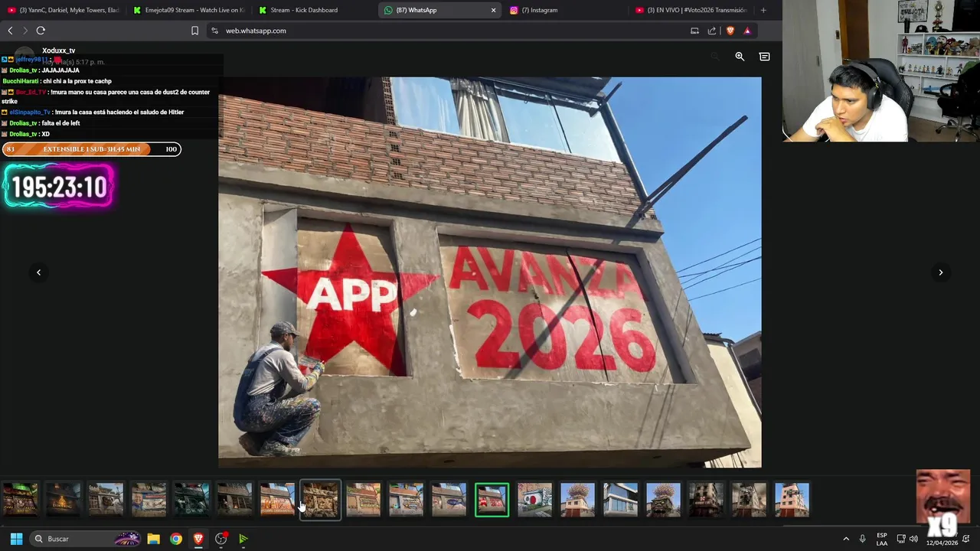Select the green-highlighted current thumbnail
Viewport: 980px width, 551px height.
click(x=492, y=500)
